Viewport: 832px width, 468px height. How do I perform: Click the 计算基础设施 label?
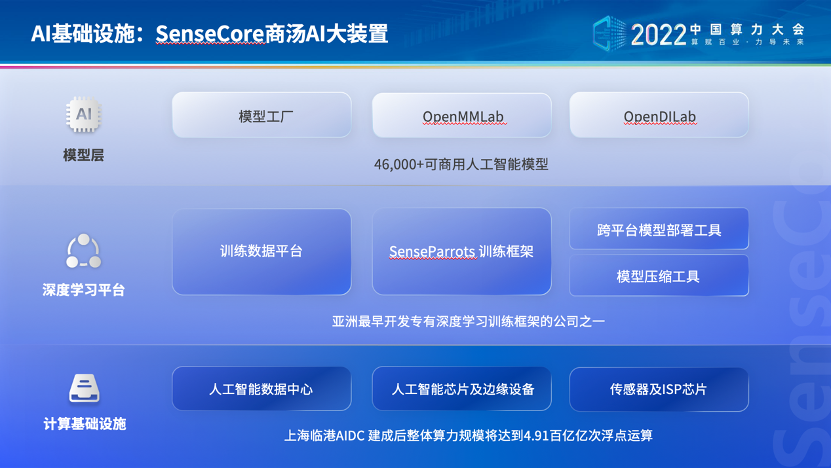point(84,423)
